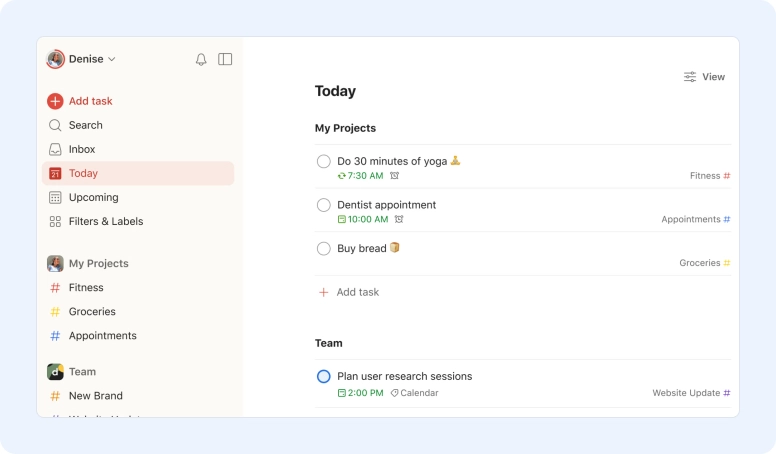Click the Inbox tray icon
The width and height of the screenshot is (776, 454).
55,149
